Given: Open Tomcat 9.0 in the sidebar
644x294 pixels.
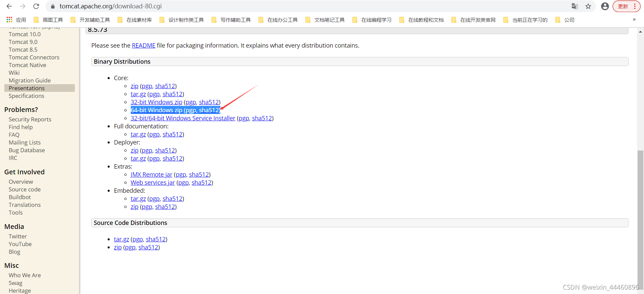Looking at the screenshot, I should point(23,42).
